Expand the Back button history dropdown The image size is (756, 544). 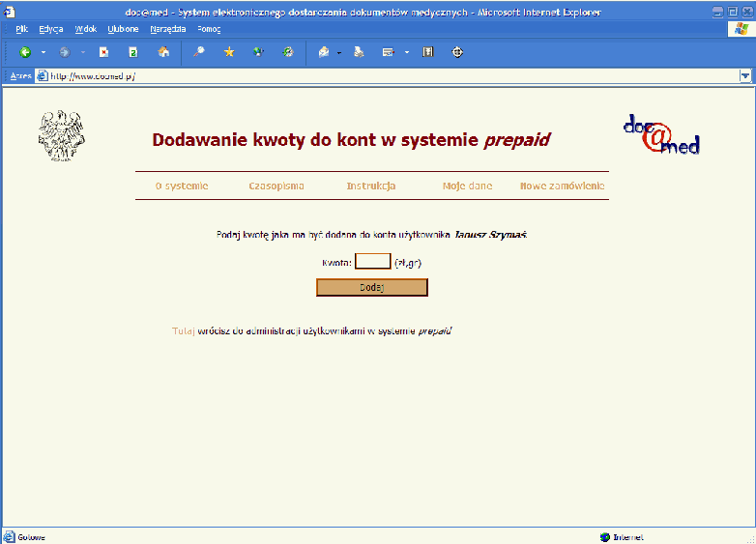point(44,52)
